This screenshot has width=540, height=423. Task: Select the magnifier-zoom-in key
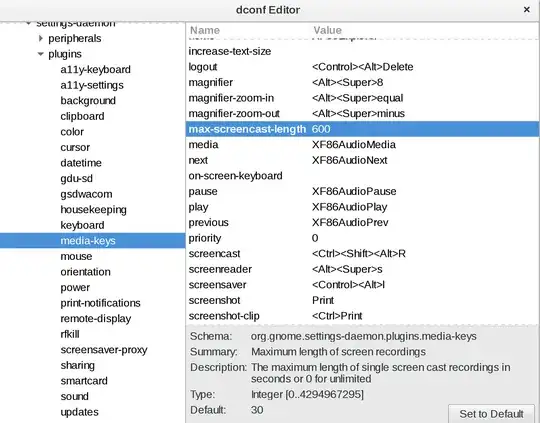point(231,98)
